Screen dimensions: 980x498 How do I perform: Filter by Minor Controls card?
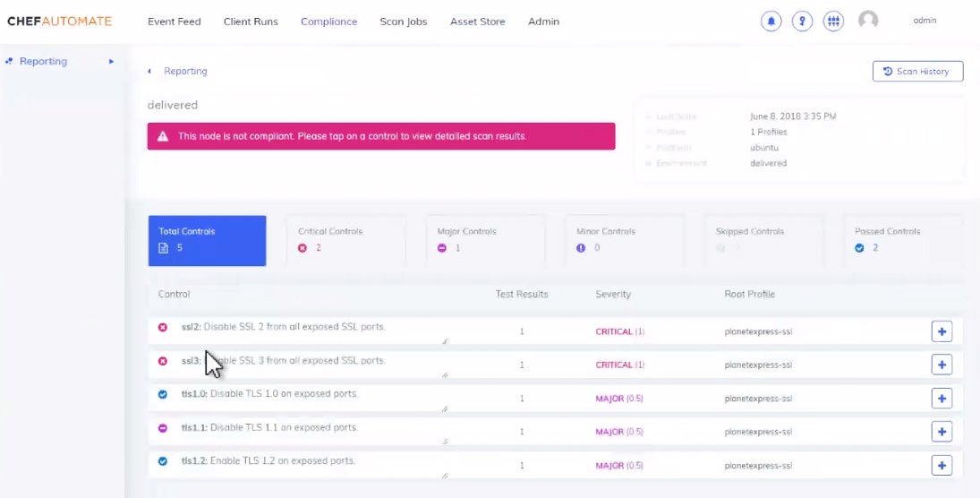coord(625,241)
